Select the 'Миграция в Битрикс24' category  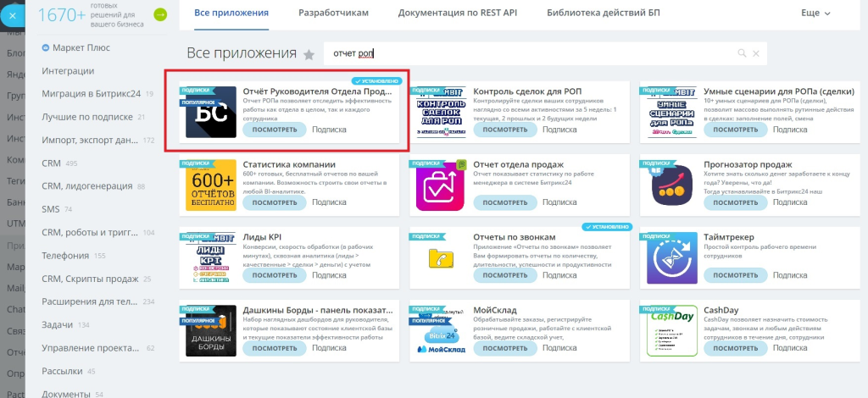pos(92,93)
